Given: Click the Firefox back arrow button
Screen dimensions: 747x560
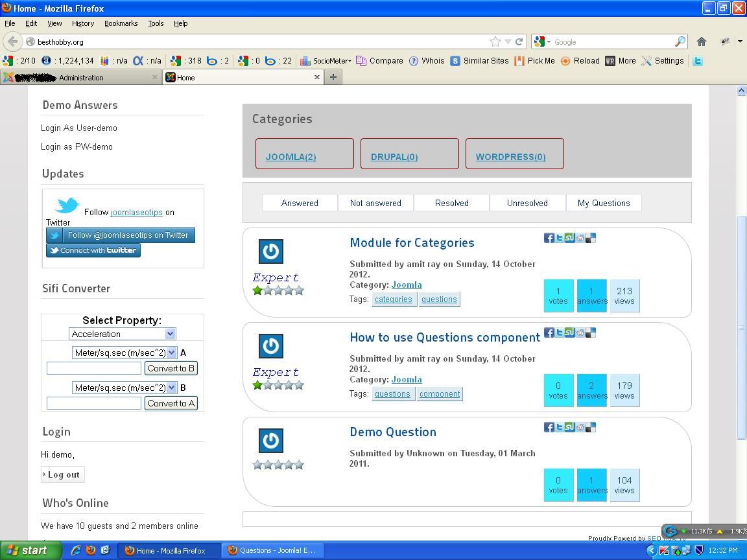Looking at the screenshot, I should [x=13, y=42].
